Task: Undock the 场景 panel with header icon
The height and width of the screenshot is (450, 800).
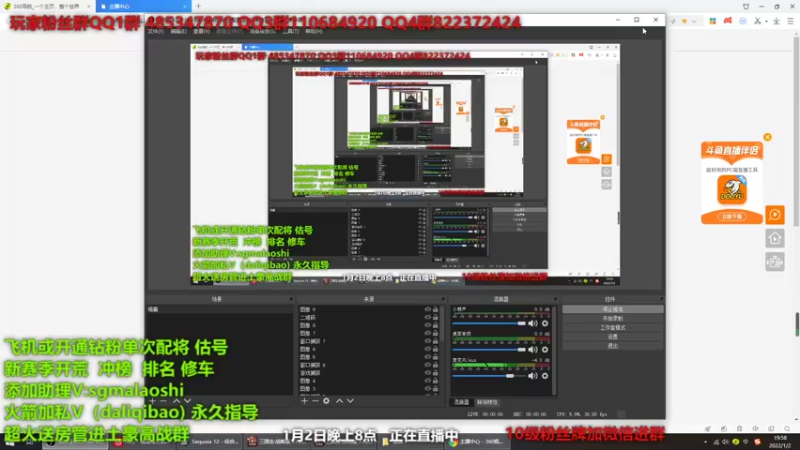Action: point(291,299)
